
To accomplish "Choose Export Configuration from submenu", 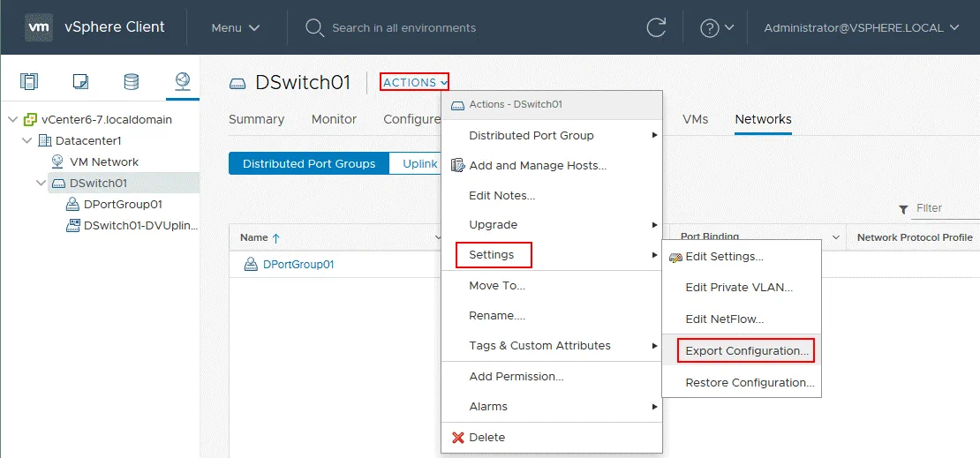I will click(746, 351).
